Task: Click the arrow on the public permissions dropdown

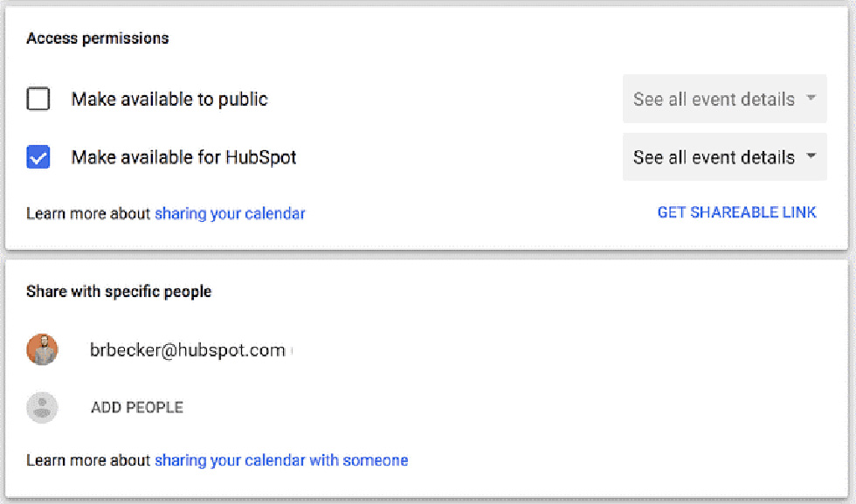Action: (x=811, y=99)
